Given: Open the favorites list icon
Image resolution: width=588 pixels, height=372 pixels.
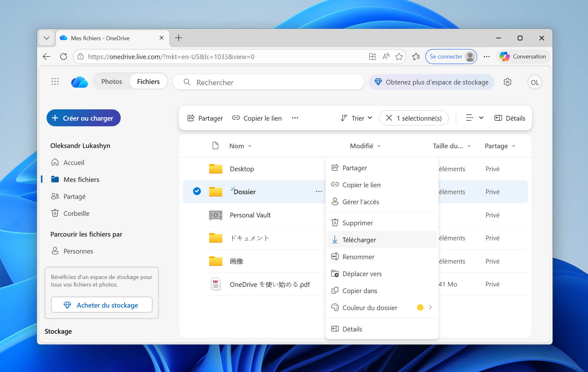Looking at the screenshot, I should pos(416,57).
